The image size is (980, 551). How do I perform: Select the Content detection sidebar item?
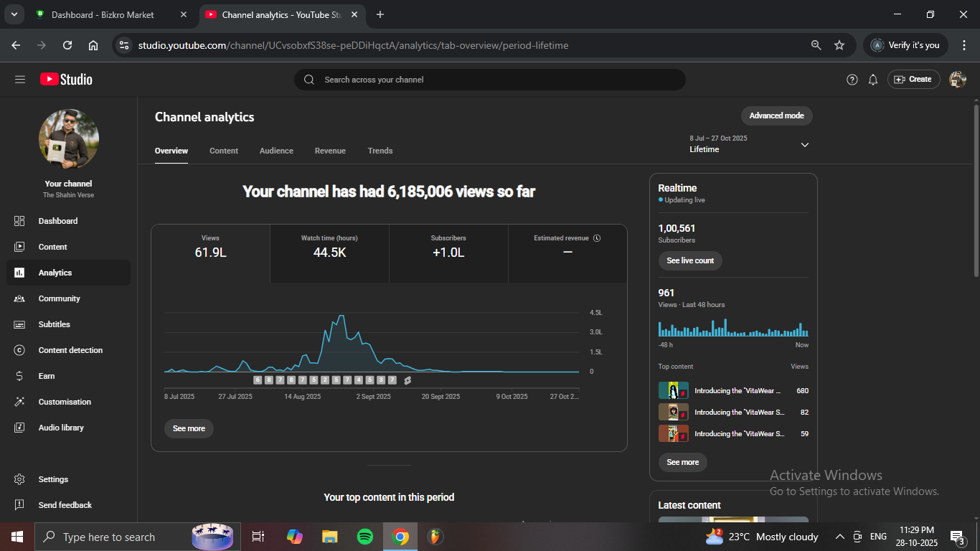[70, 350]
